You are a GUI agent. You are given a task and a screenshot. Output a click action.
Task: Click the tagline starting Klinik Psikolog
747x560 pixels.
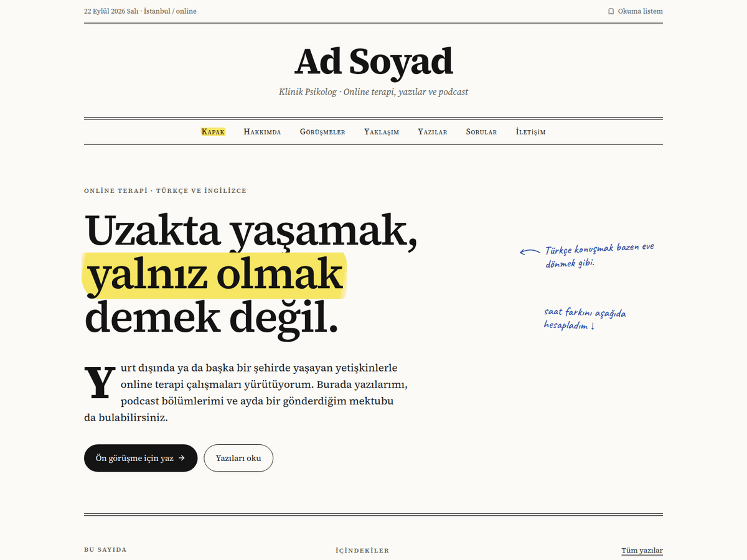click(374, 92)
